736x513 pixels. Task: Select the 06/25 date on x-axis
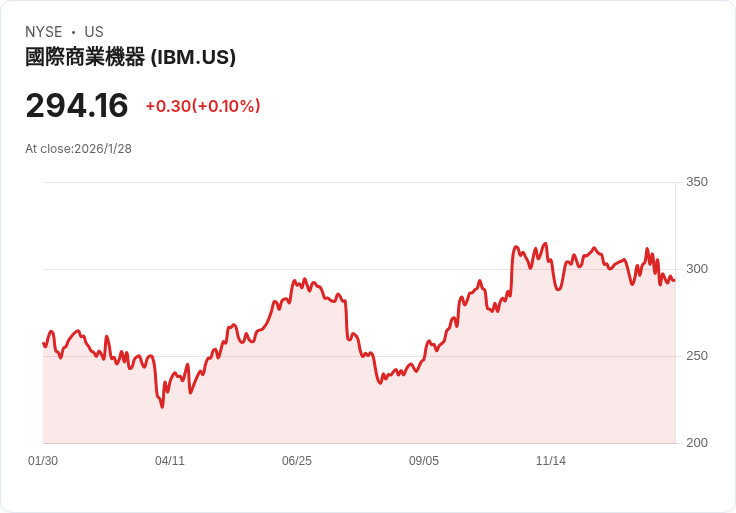click(x=297, y=461)
